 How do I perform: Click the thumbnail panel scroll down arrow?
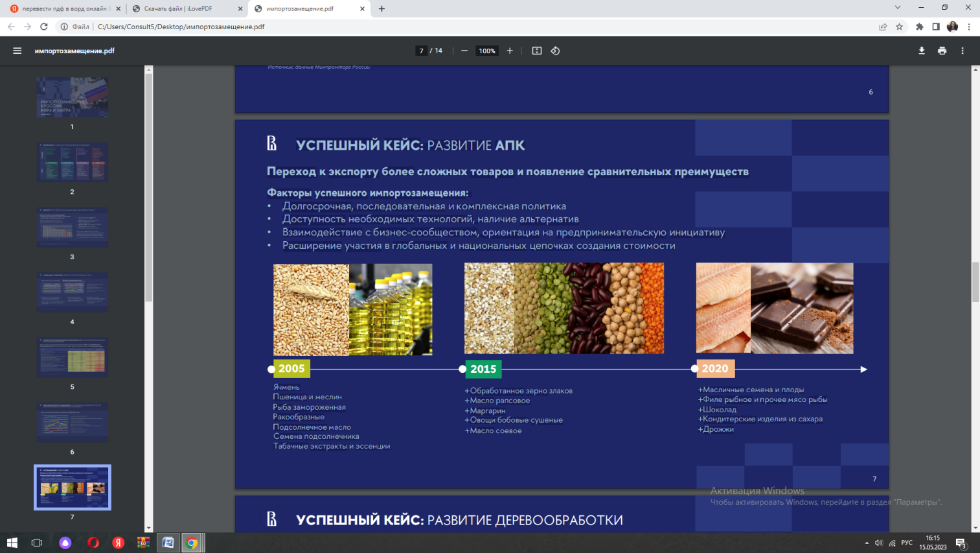pyautogui.click(x=148, y=528)
